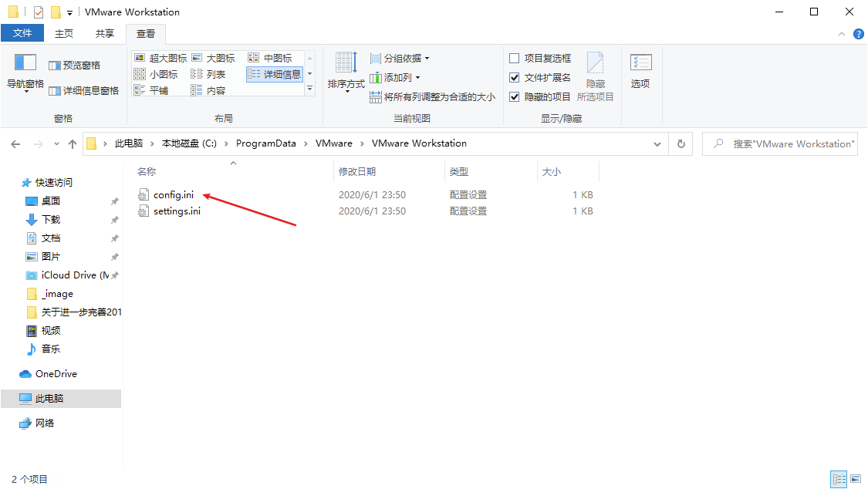This screenshot has width=868, height=489.
Task: Sort by the Type (类型) column header
Action: [459, 171]
